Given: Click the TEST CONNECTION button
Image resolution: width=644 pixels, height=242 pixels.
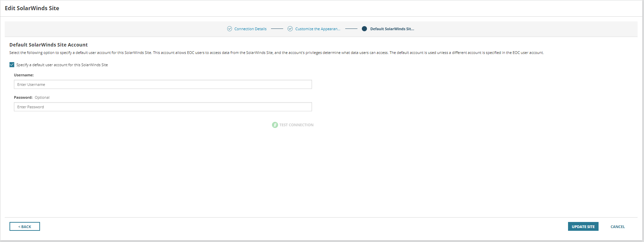Looking at the screenshot, I should point(293,125).
